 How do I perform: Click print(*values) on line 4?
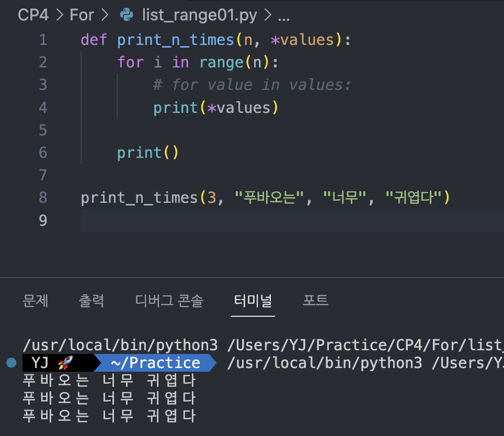216,108
